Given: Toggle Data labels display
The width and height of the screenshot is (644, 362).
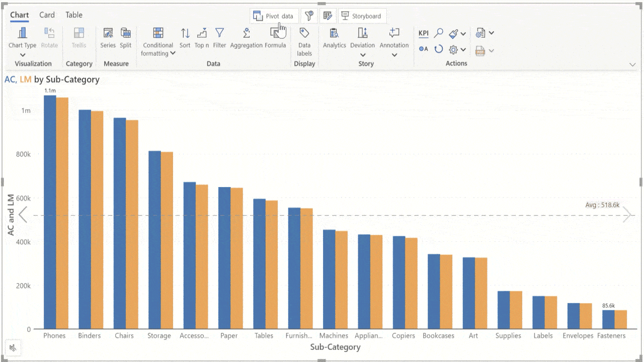Looking at the screenshot, I should coord(304,34).
